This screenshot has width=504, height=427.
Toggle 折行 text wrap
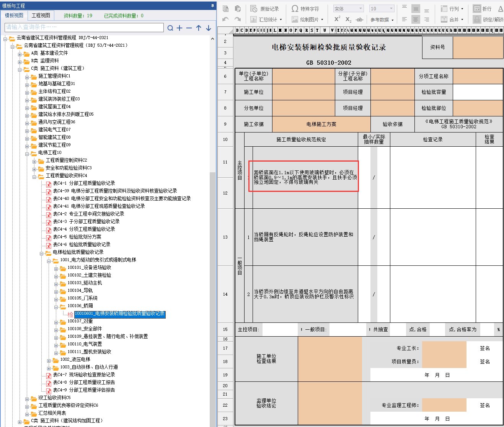pos(482,9)
